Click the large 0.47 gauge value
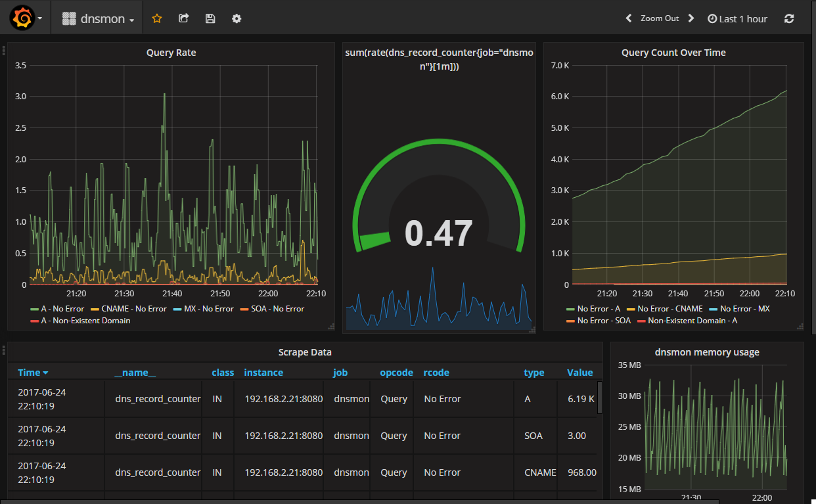The height and width of the screenshot is (504, 816). [439, 233]
